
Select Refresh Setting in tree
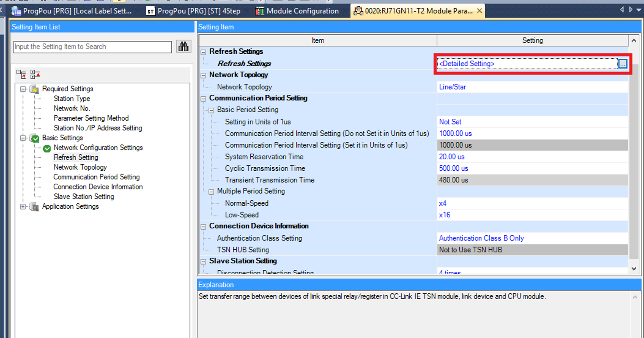(x=76, y=157)
